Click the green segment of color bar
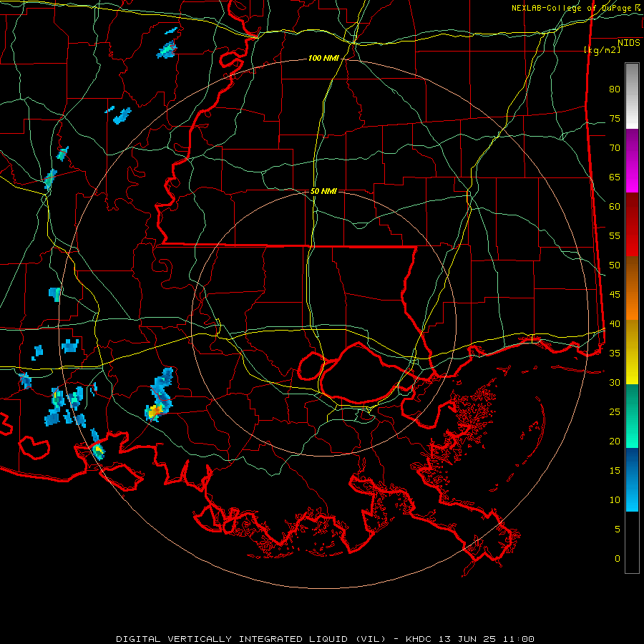Viewport: 644px width, 644px height. (632, 416)
